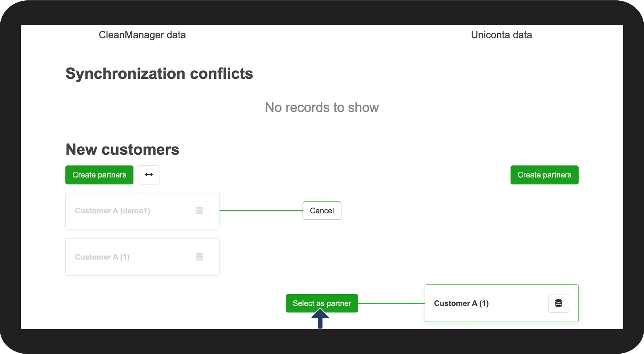Viewport: 644px width, 354px height.
Task: Click No records to show text
Action: pyautogui.click(x=322, y=108)
